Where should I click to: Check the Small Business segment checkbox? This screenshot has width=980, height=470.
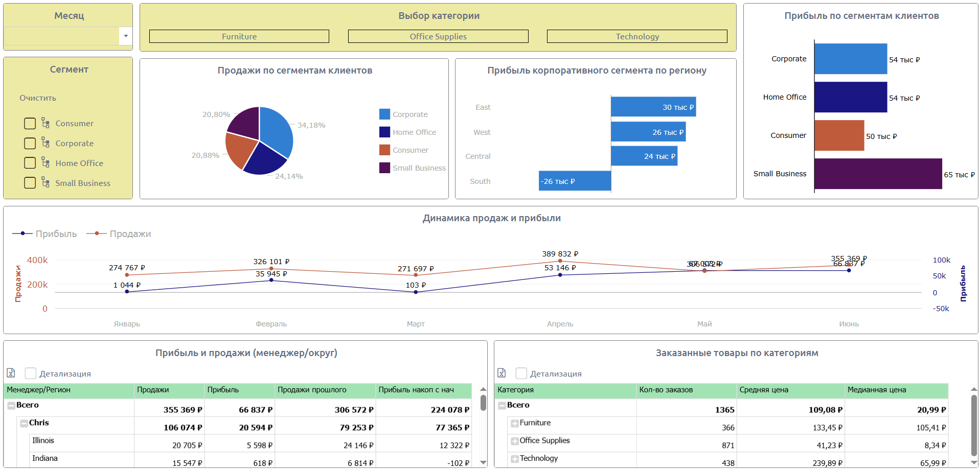[x=30, y=183]
